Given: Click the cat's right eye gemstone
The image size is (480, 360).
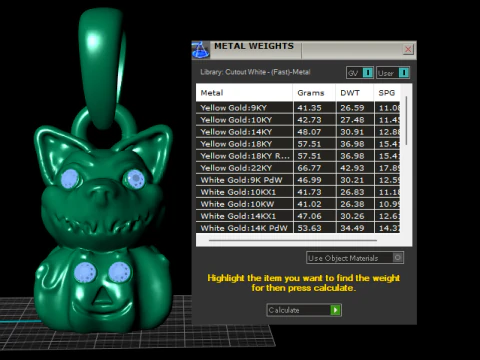Looking at the screenshot, I should click(135, 179).
